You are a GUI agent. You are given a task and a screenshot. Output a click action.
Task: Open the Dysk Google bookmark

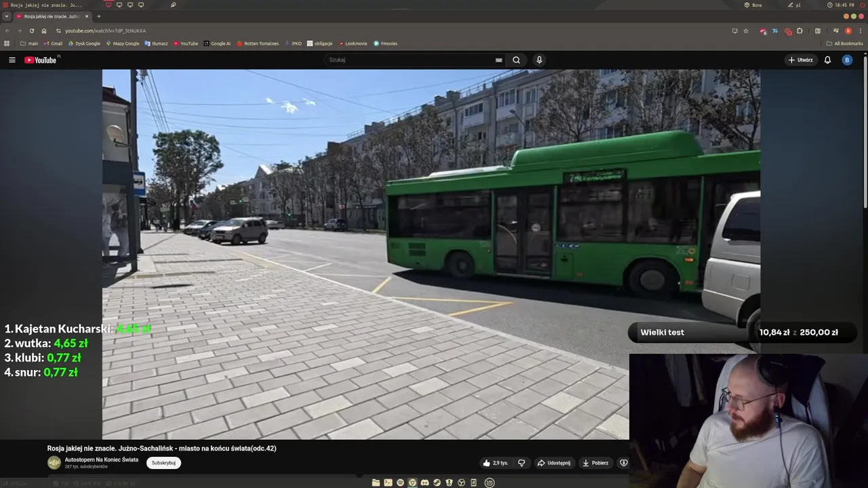click(83, 43)
